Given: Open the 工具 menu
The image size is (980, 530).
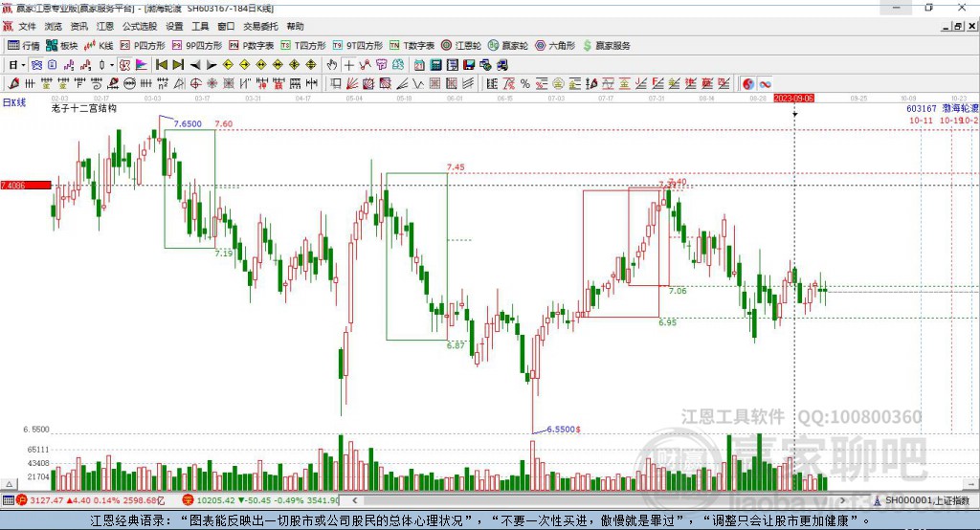Looking at the screenshot, I should [x=200, y=26].
